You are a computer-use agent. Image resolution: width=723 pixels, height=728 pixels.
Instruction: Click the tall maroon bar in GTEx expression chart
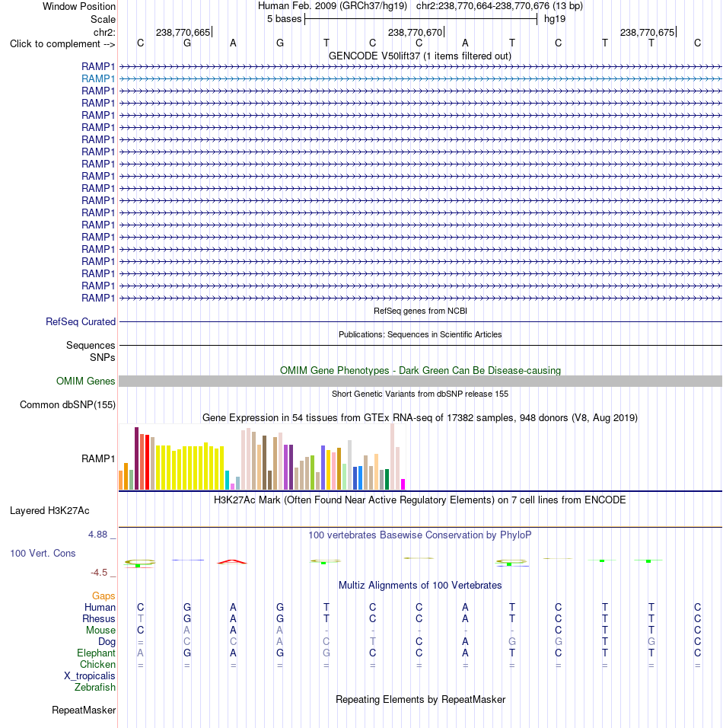pos(136,458)
